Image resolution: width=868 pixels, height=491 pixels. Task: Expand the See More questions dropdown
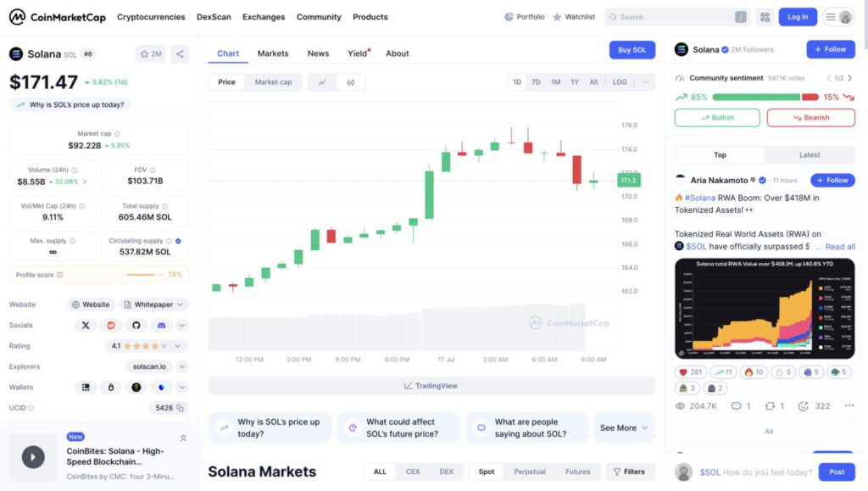[x=625, y=428]
